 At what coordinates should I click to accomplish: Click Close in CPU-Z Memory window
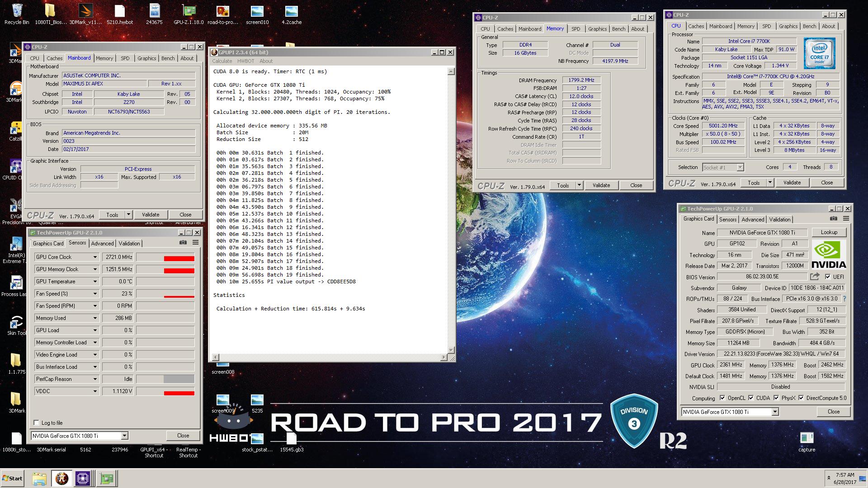click(636, 185)
